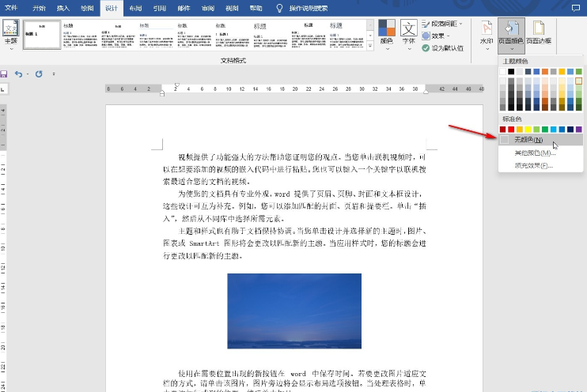Click paragraph starting with 视频提供了功能强大
Image resolution: width=587 pixels, height=392 pixels.
pyautogui.click(x=294, y=169)
